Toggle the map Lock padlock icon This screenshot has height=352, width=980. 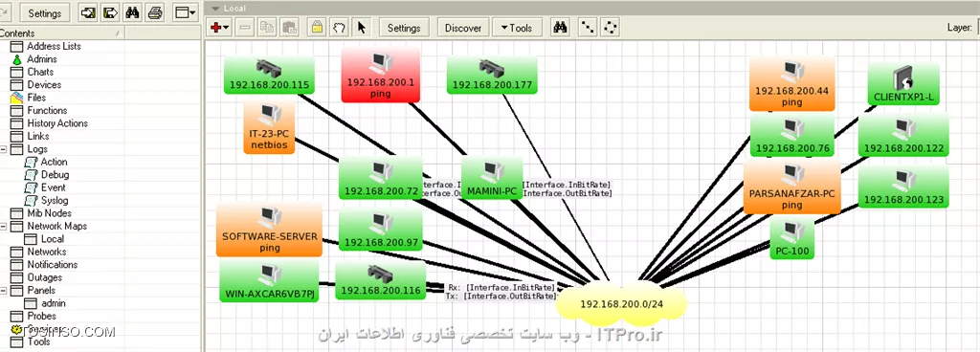(x=317, y=28)
